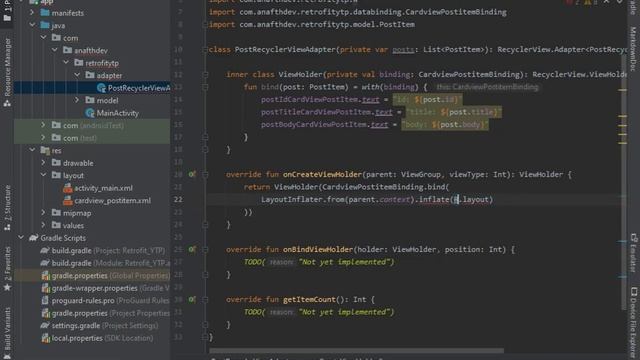This screenshot has width=640, height=360.
Task: Click the horizontal scrollbar of editor
Action: click(x=356, y=351)
